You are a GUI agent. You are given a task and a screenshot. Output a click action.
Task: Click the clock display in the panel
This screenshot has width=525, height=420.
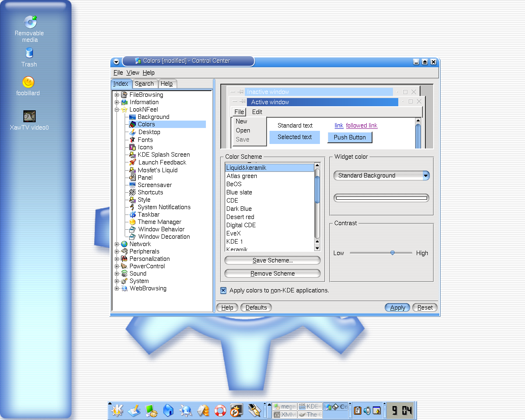tap(401, 410)
